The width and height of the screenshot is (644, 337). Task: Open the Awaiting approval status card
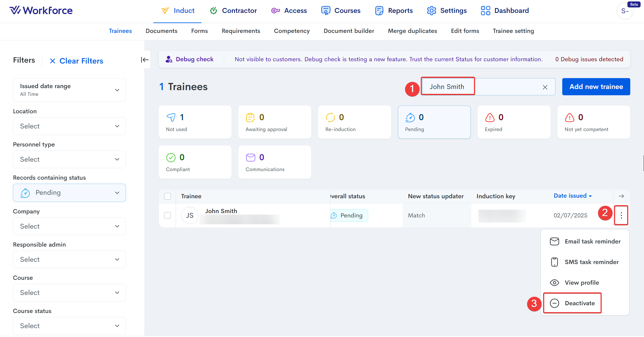[x=274, y=122]
